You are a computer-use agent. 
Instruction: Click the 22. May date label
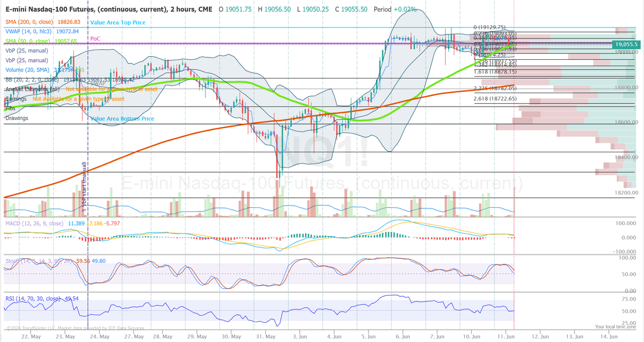click(31, 336)
